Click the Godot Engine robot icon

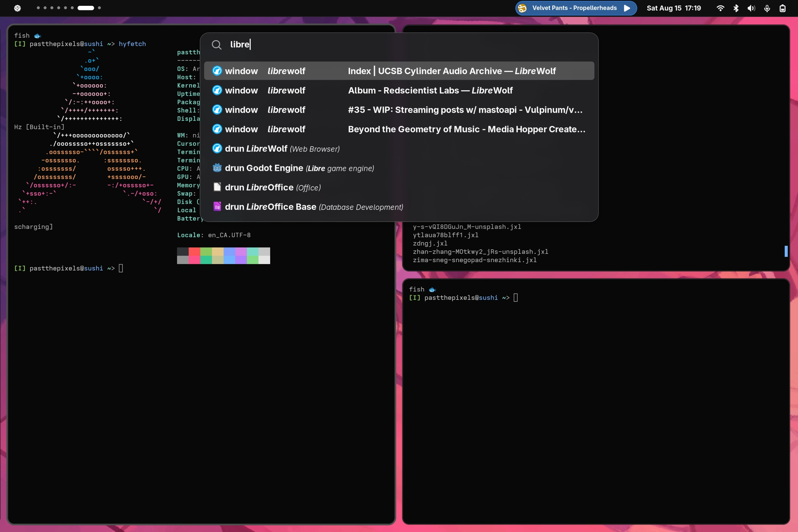click(x=217, y=168)
